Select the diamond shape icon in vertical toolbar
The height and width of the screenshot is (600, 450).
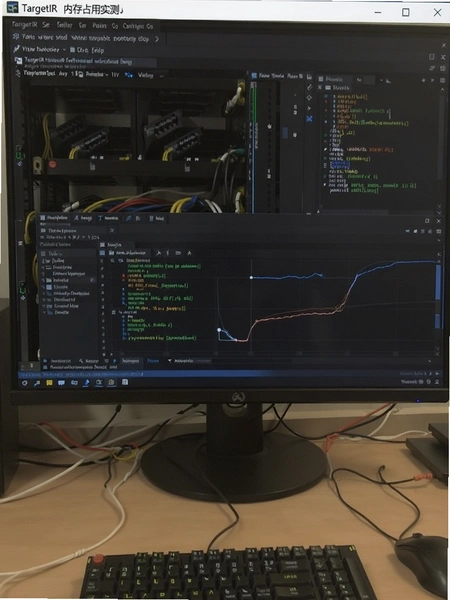point(309,98)
